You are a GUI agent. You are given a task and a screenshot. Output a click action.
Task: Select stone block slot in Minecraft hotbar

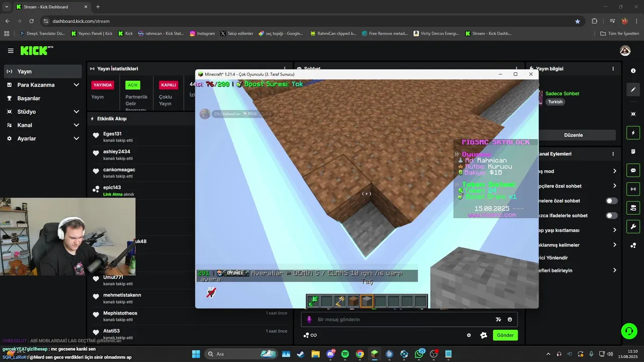click(367, 301)
